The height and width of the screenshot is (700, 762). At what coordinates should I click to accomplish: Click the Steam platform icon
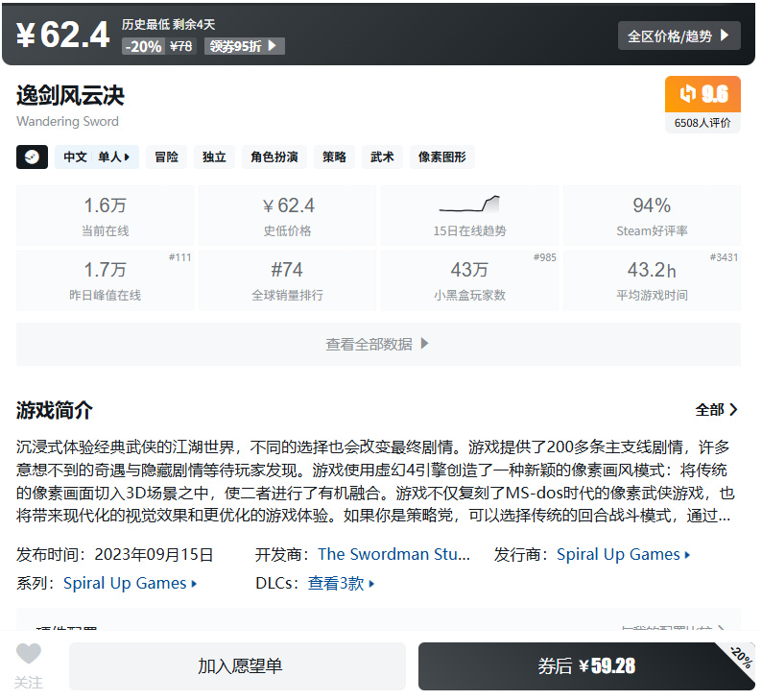[x=32, y=157]
